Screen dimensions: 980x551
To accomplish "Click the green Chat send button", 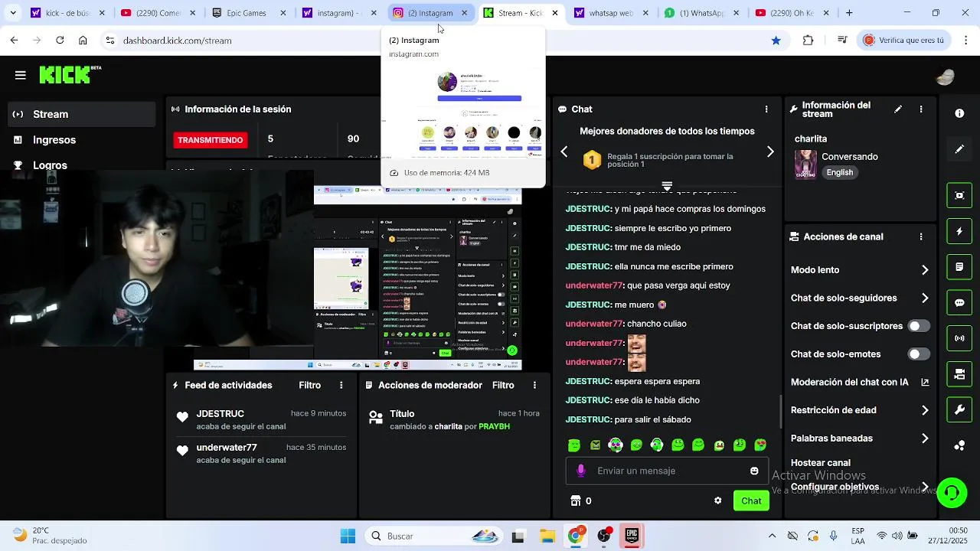I will [x=751, y=500].
